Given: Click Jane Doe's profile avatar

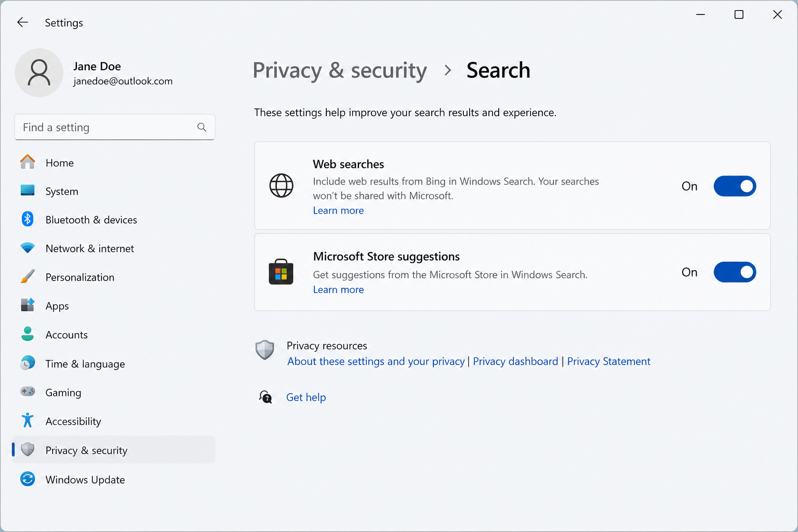Looking at the screenshot, I should [39, 73].
